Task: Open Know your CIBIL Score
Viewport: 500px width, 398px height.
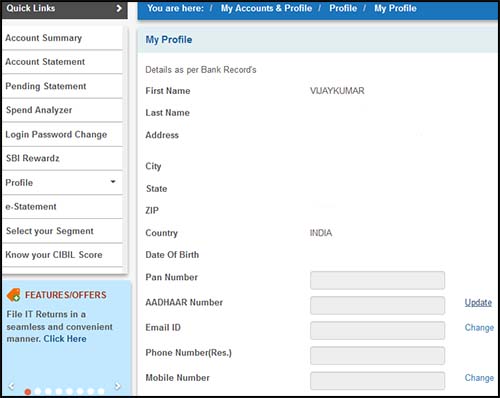Action: (54, 255)
